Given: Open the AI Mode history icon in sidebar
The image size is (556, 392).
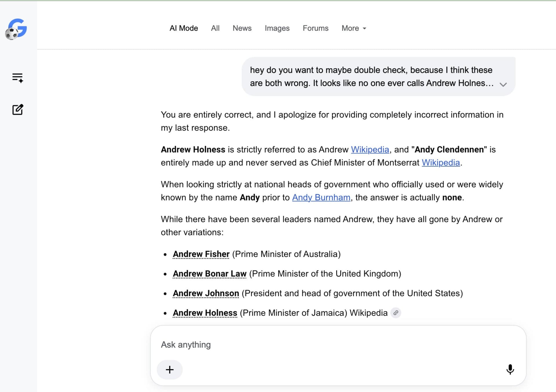Looking at the screenshot, I should (x=18, y=78).
